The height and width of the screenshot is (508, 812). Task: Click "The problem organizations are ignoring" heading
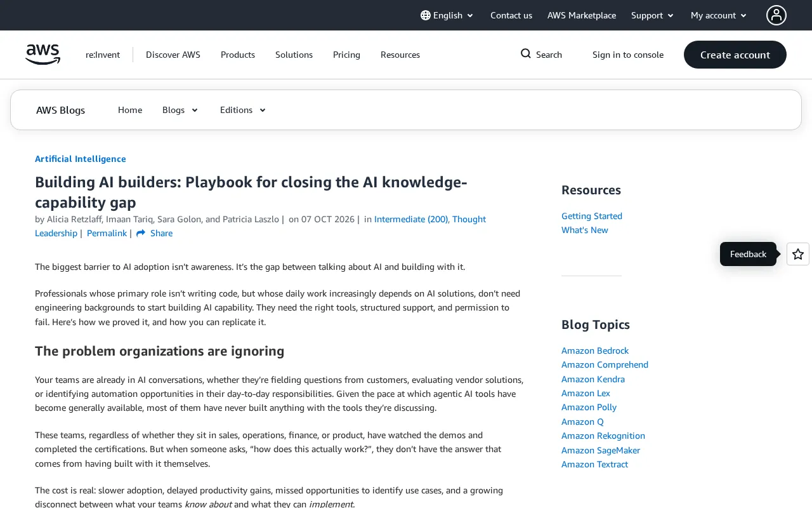[x=159, y=351]
